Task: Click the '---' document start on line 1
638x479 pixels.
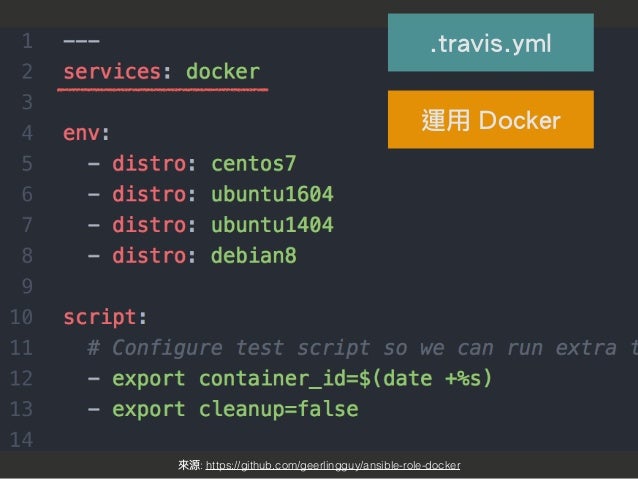Action: click(81, 41)
